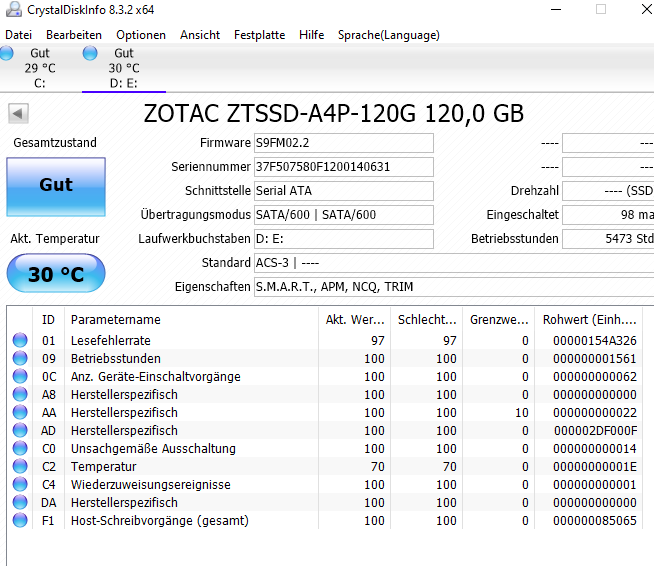This screenshot has height=566, width=654.
Task: Click status orb of attribute A8 row
Action: coord(20,394)
